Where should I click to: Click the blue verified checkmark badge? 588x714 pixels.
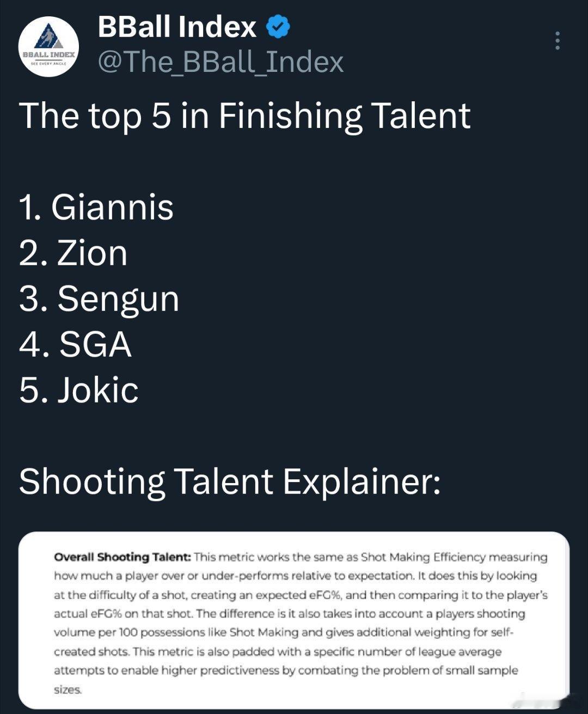[278, 27]
